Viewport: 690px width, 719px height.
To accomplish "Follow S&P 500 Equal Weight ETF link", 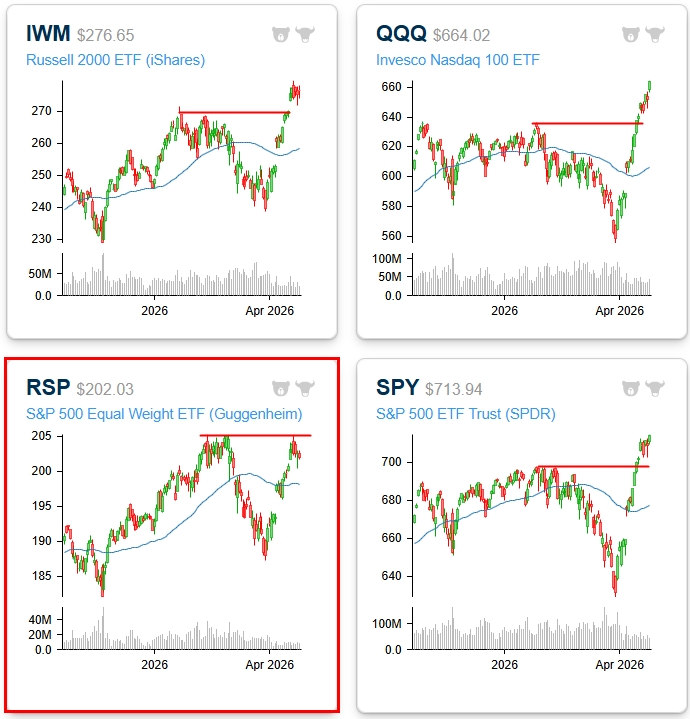I will (164, 414).
